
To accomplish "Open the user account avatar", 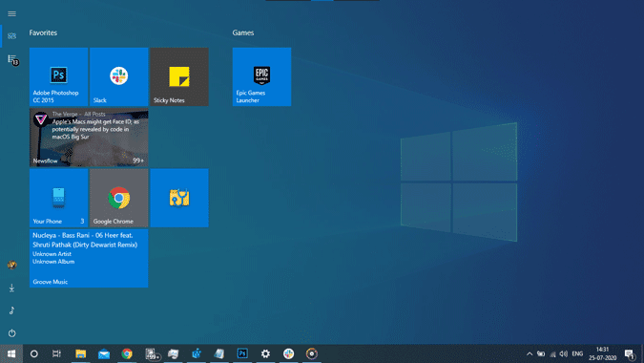I will (x=11, y=266).
